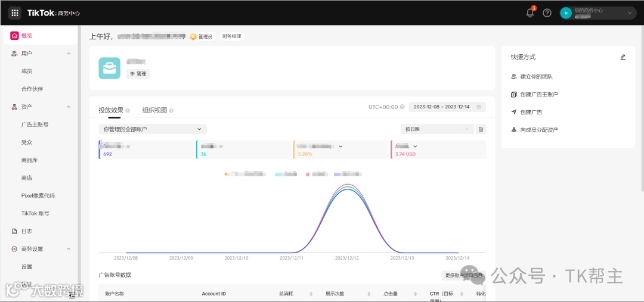
Task: Open the apps grid menu icon
Action: click(x=15, y=13)
